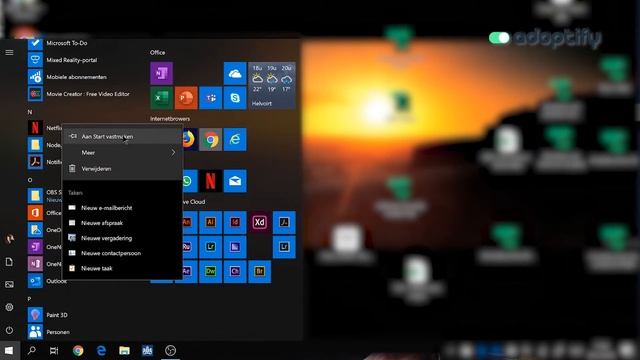Image resolution: width=640 pixels, height=360 pixels.
Task: Open the OneDrive icon in the app list
Action: click(x=35, y=230)
